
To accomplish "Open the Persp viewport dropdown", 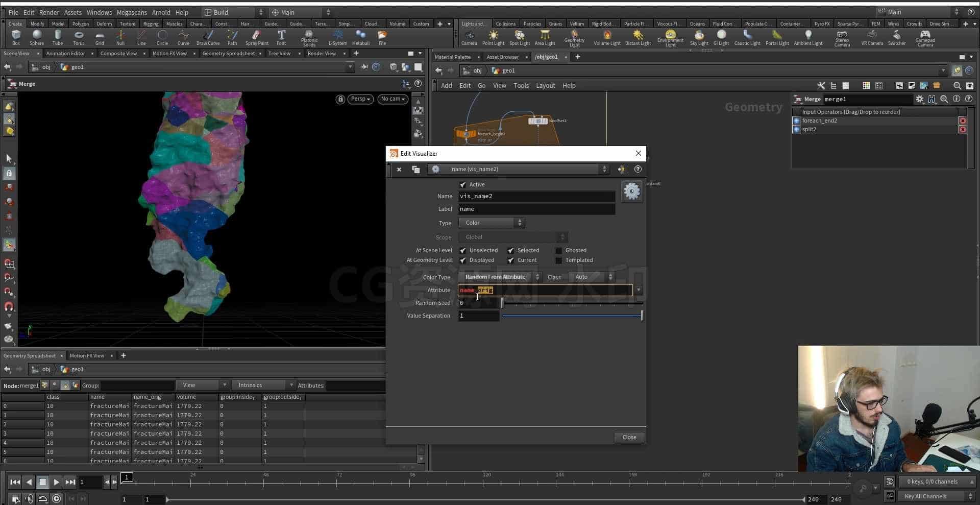I will (360, 99).
